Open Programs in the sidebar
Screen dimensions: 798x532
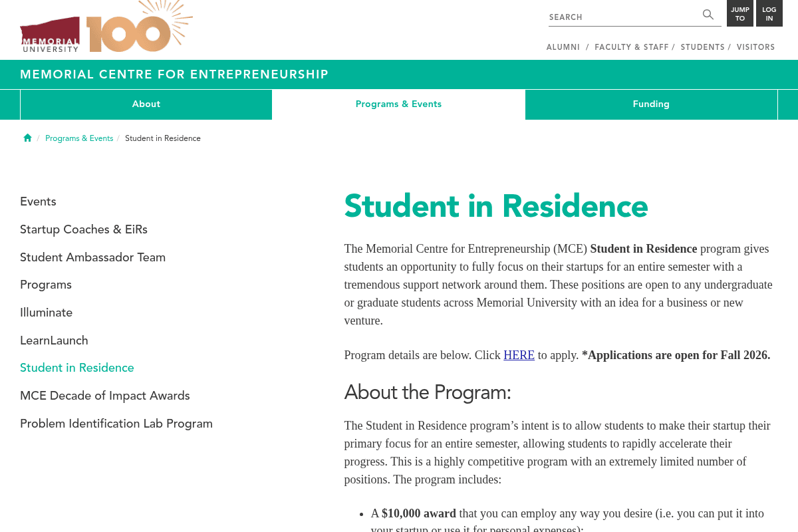tap(46, 285)
